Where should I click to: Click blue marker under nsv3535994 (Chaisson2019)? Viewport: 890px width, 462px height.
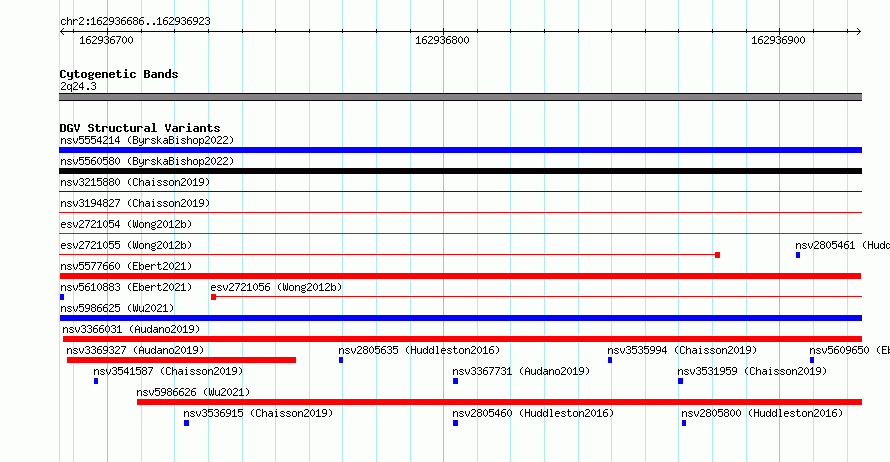click(x=610, y=360)
